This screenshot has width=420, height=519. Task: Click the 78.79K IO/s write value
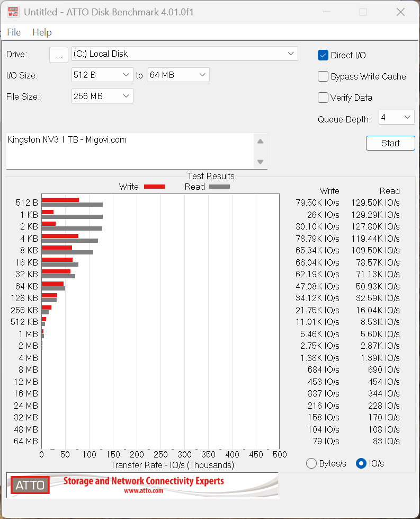[x=317, y=239]
